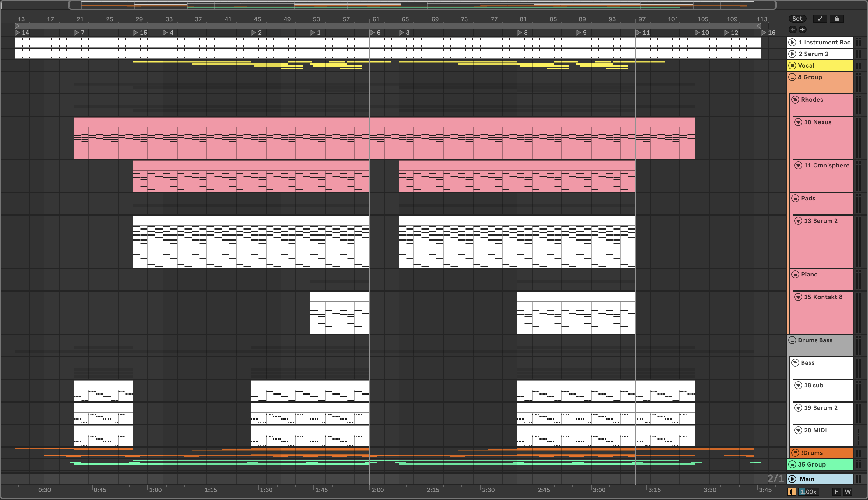The image size is (868, 500).
Task: Unfold the Vocal group track
Action: tap(792, 65)
